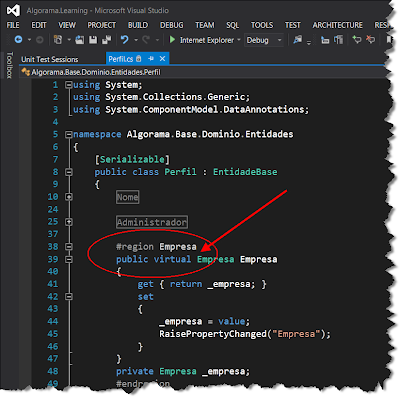Open the browser selection dropdown arrow beside Internet Explorer
Viewport: 400px width, 397px height.
click(x=239, y=40)
